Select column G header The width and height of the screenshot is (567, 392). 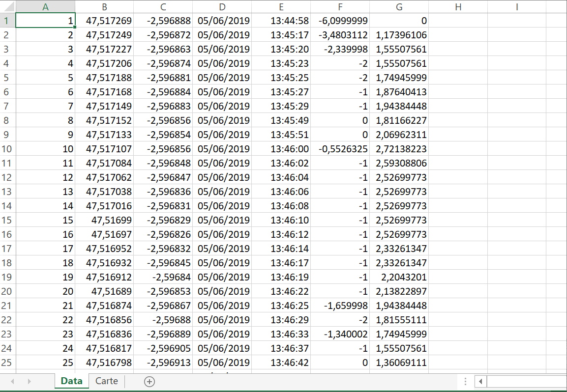399,6
